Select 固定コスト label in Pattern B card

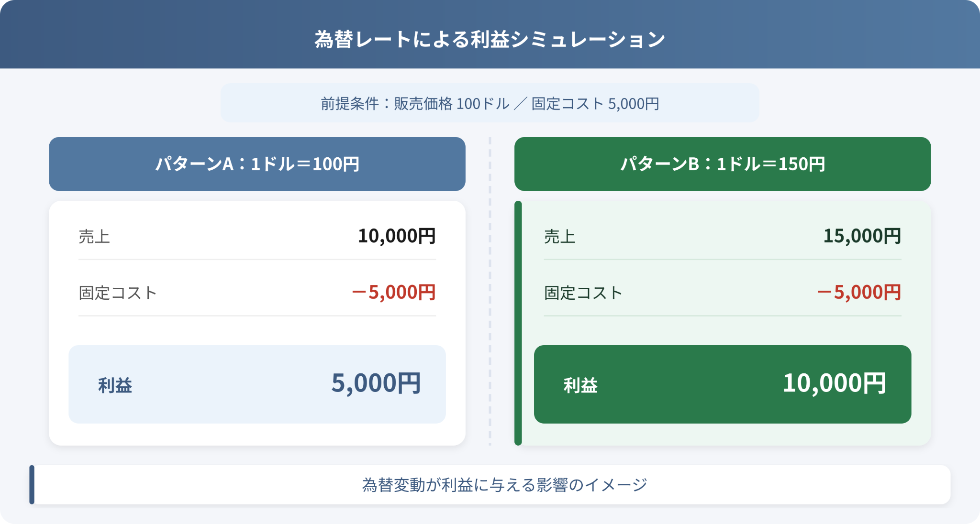click(583, 293)
